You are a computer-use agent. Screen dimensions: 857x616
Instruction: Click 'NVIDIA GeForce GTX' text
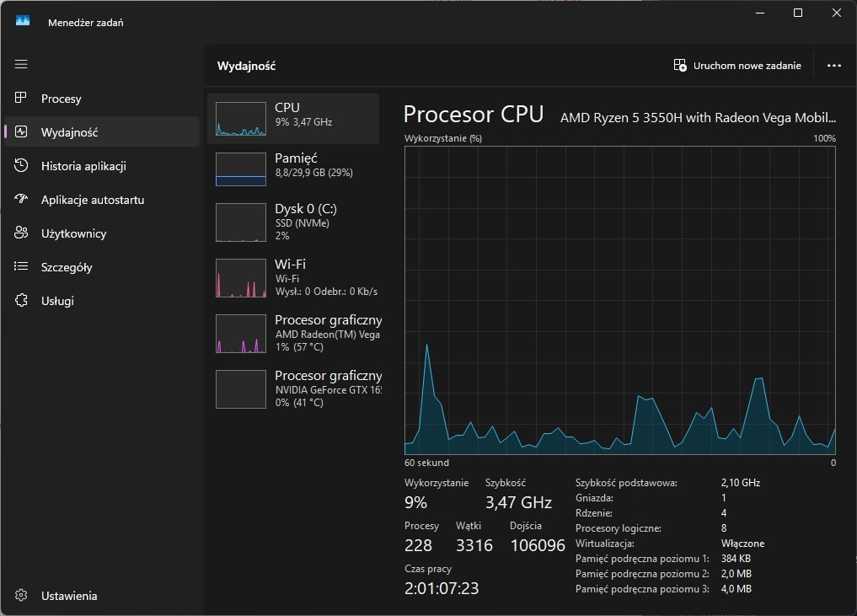tap(328, 389)
